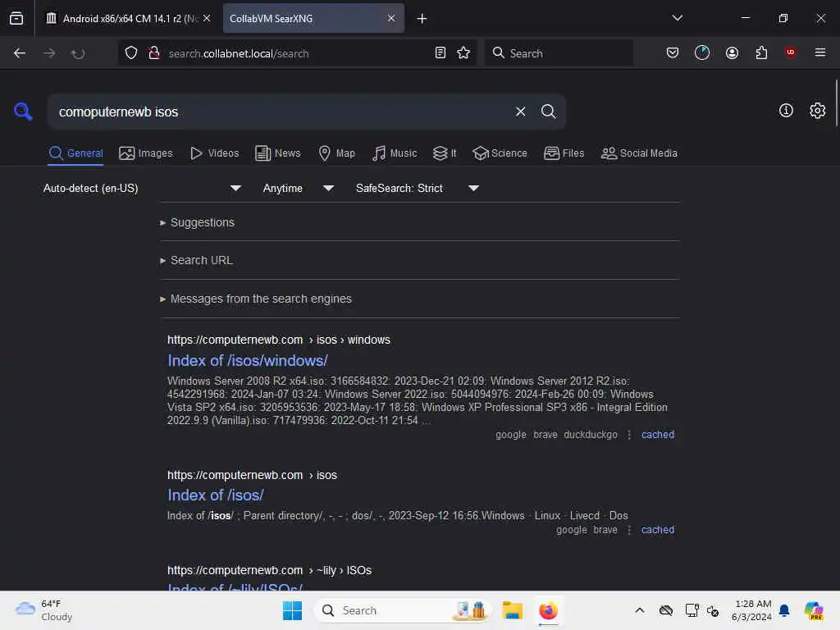840x630 pixels.
Task: Toggle reader view icon
Action: pyautogui.click(x=440, y=53)
